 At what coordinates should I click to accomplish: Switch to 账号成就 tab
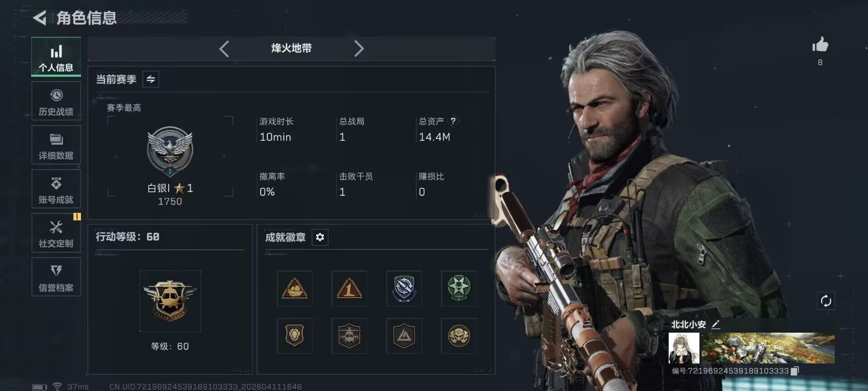pyautogui.click(x=56, y=189)
